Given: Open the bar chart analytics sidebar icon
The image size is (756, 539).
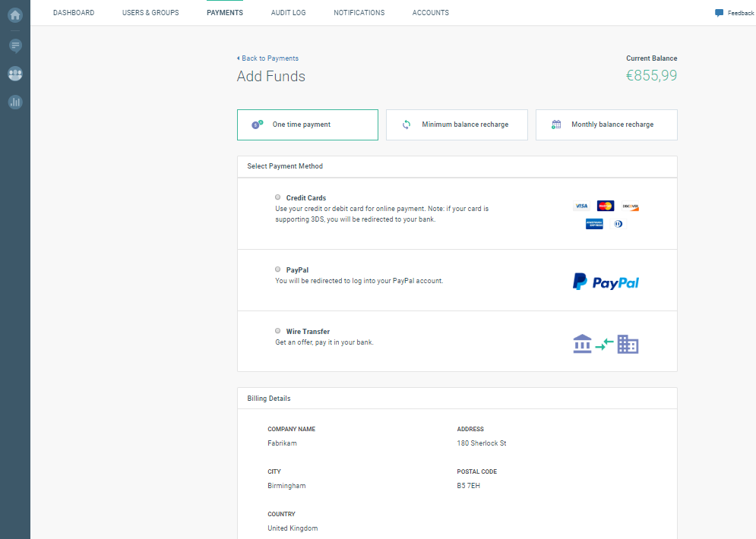Looking at the screenshot, I should 15,102.
